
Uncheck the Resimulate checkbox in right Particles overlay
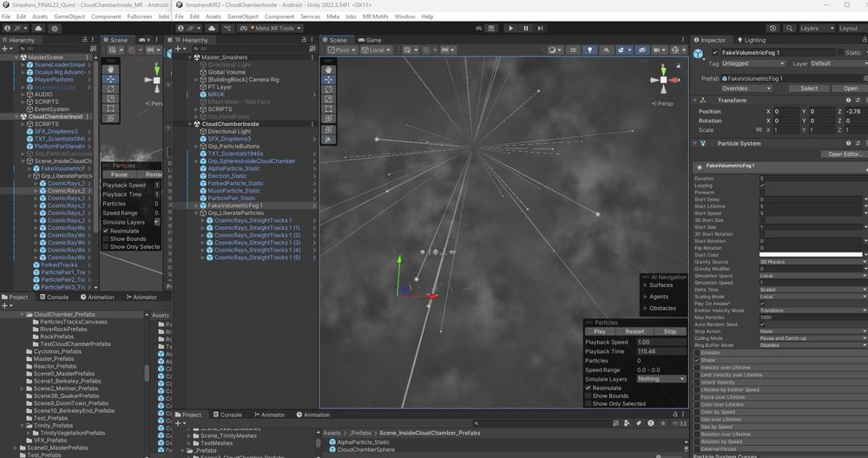[x=589, y=388]
